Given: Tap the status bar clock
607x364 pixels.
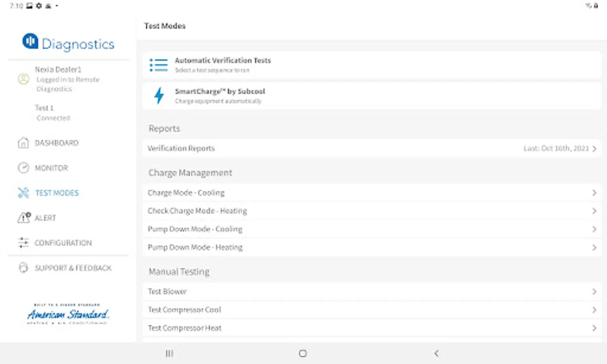Looking at the screenshot, I should coord(17,6).
